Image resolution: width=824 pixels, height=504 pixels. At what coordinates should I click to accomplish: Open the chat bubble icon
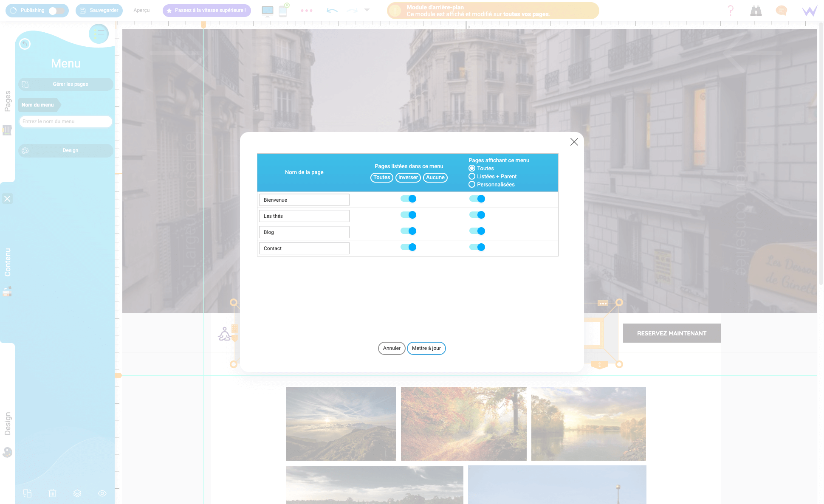coord(781,10)
